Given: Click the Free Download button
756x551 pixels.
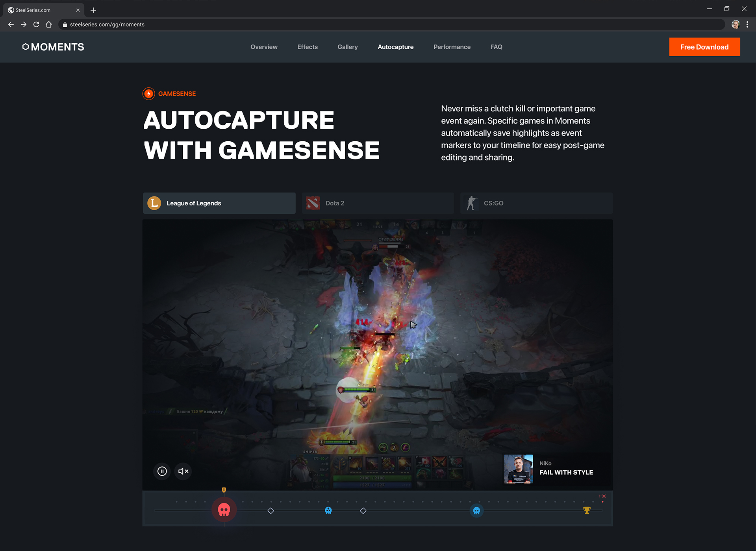Looking at the screenshot, I should 704,47.
